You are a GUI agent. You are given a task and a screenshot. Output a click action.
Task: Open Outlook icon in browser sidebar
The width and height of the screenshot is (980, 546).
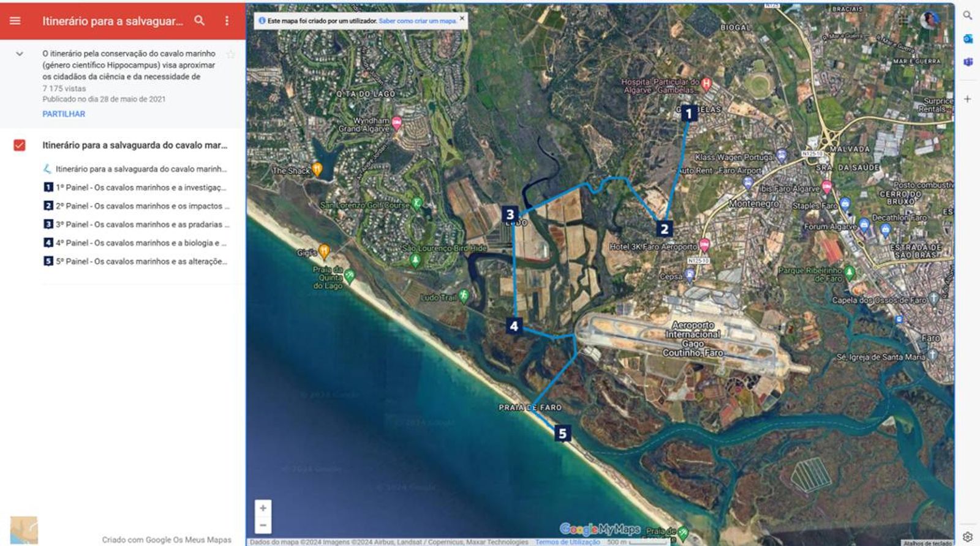tap(968, 39)
